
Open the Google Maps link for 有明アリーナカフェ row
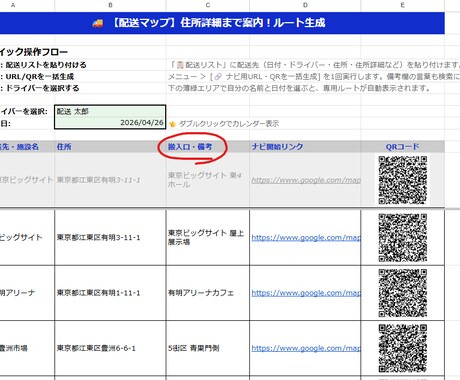pos(306,293)
